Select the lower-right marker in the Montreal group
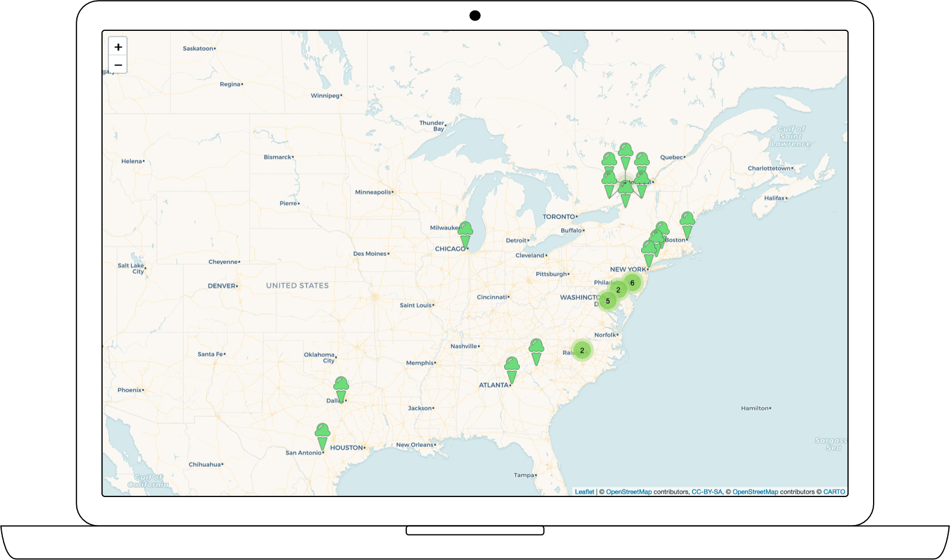Screen dimensions: 950x560 [x=642, y=185]
